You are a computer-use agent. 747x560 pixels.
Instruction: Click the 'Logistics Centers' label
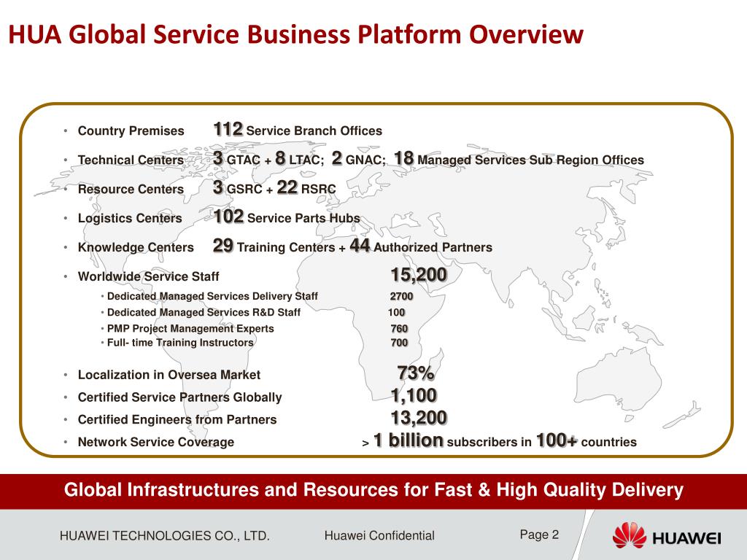click(x=130, y=218)
